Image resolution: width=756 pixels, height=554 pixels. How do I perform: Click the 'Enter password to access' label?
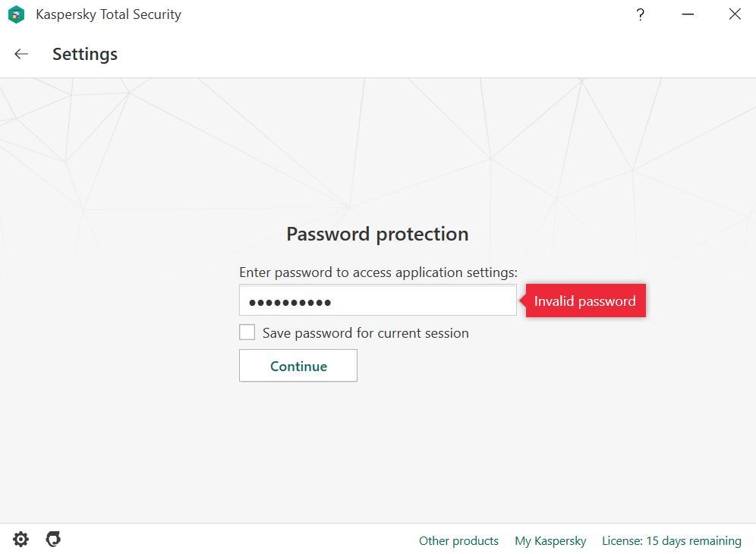click(378, 272)
